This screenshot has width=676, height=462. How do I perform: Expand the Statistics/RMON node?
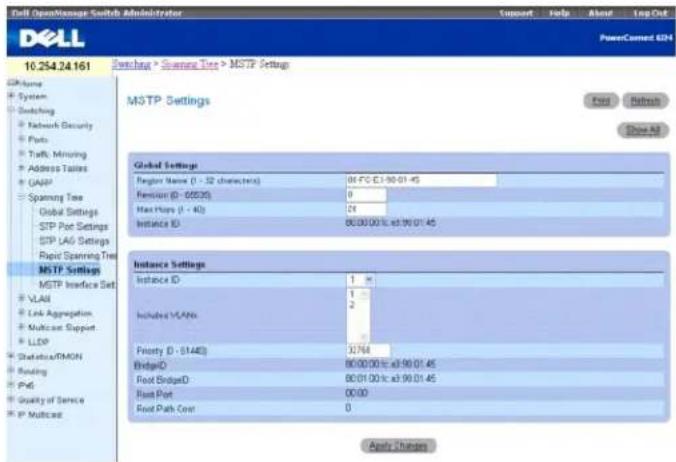[x=12, y=356]
